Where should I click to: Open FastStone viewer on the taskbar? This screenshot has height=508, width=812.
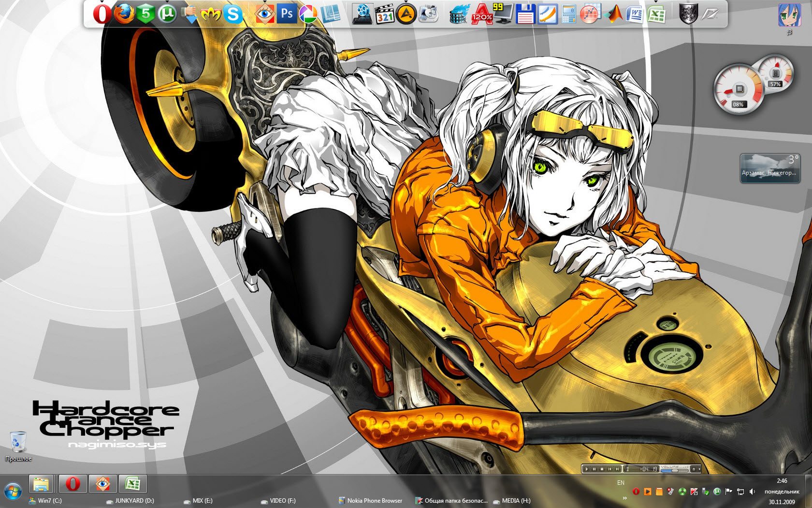(x=102, y=484)
